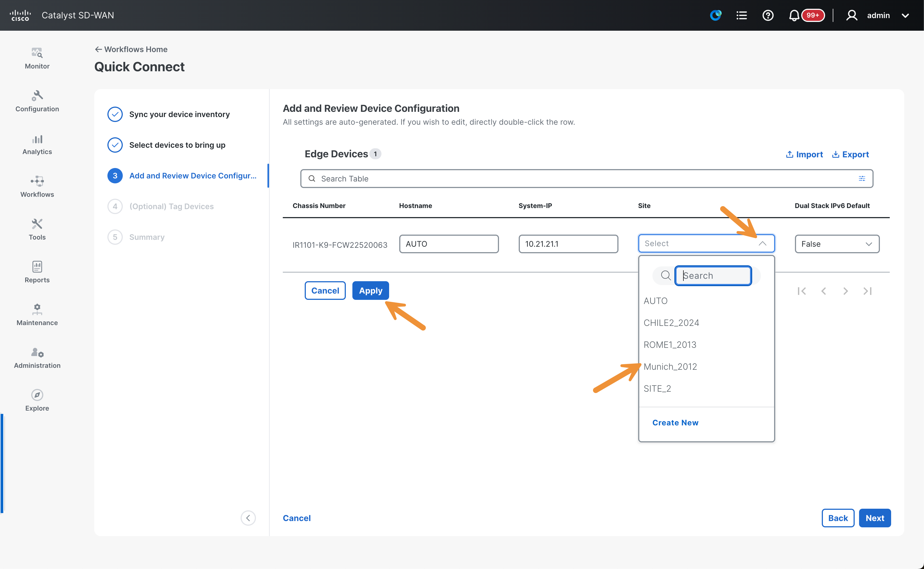Open the Administration section in sidebar

37,358
